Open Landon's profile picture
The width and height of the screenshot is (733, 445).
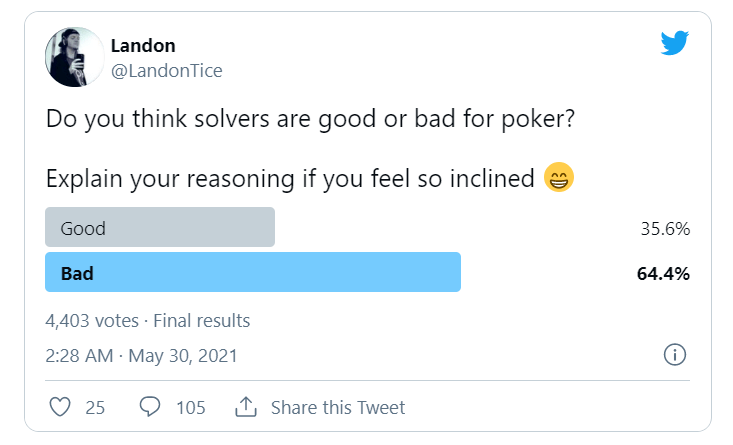[x=74, y=57]
